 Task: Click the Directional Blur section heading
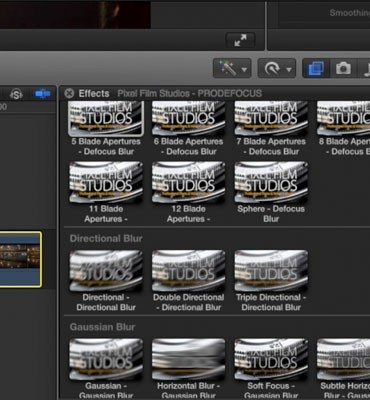[x=106, y=238]
